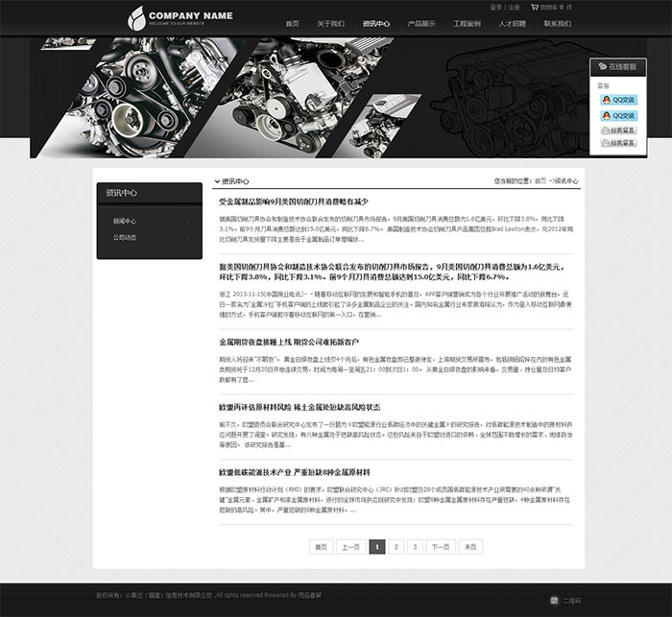Click the summary text starting with 浙江 2013-11-15
The image size is (672, 617).
[396, 304]
